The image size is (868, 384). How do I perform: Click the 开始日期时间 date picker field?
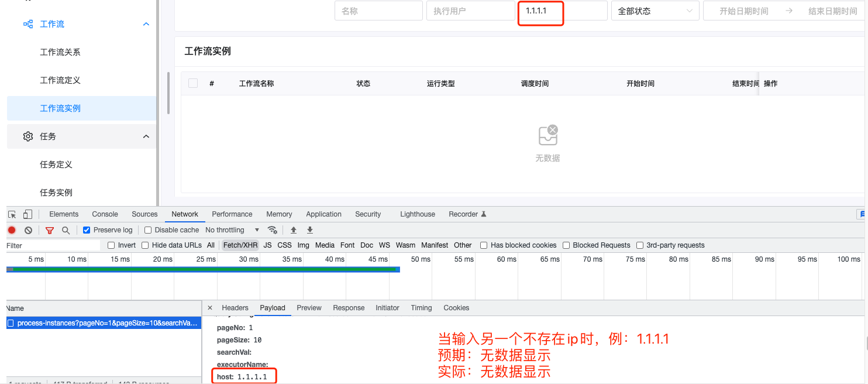point(743,10)
